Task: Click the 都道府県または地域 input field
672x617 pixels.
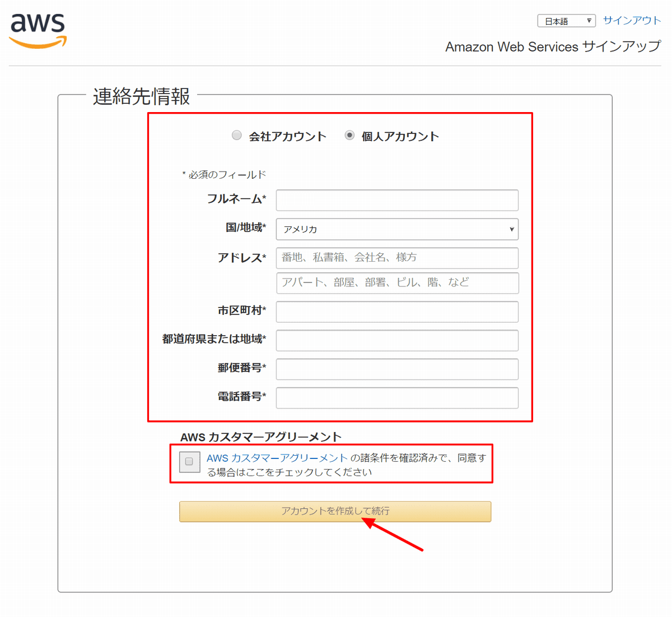Action: point(396,341)
